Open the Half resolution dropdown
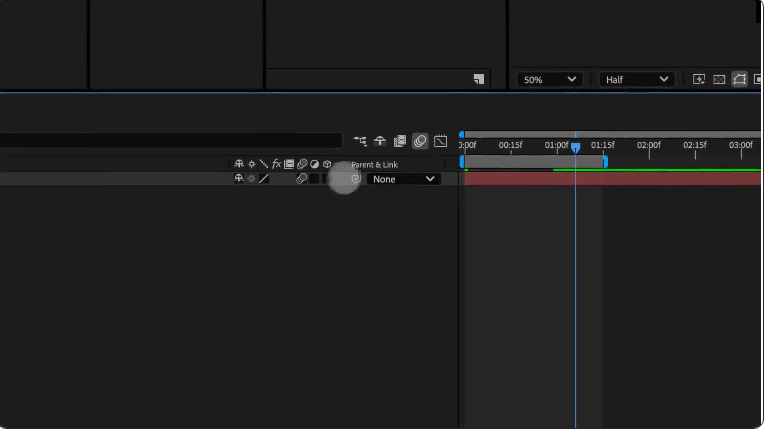 pyautogui.click(x=637, y=80)
